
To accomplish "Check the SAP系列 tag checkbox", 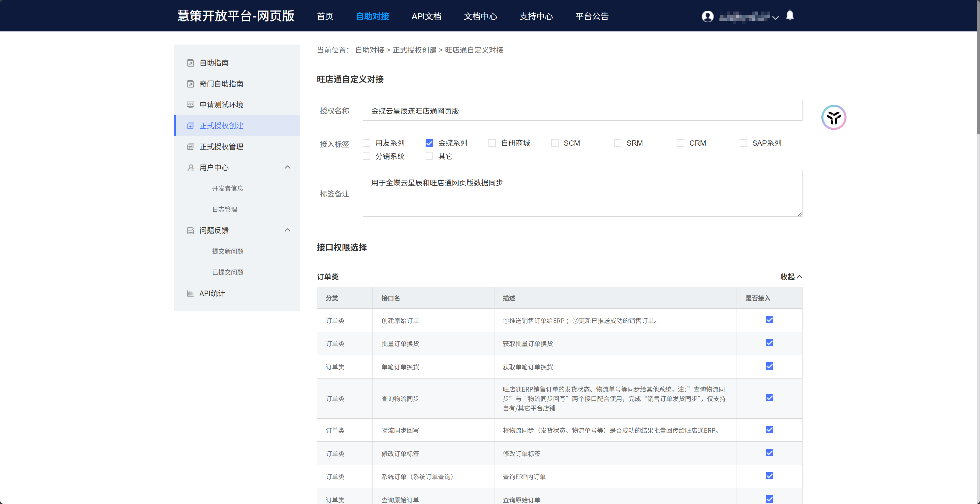I will tap(743, 143).
